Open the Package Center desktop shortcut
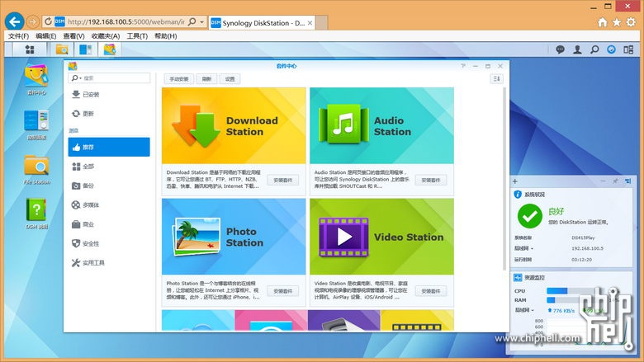The height and width of the screenshot is (362, 644). click(x=36, y=79)
